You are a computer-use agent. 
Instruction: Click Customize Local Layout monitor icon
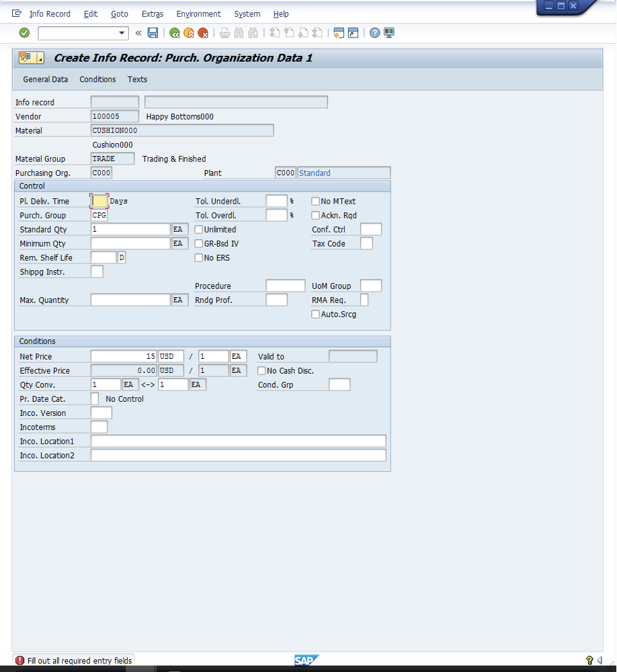click(x=389, y=32)
